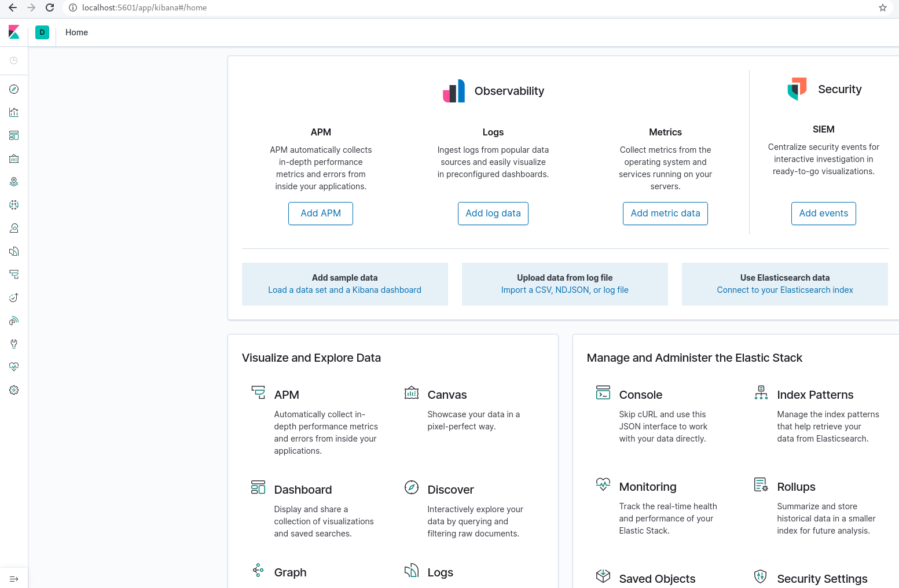899x588 pixels.
Task: Open Logs from the side navigation icon
Action: tap(14, 251)
